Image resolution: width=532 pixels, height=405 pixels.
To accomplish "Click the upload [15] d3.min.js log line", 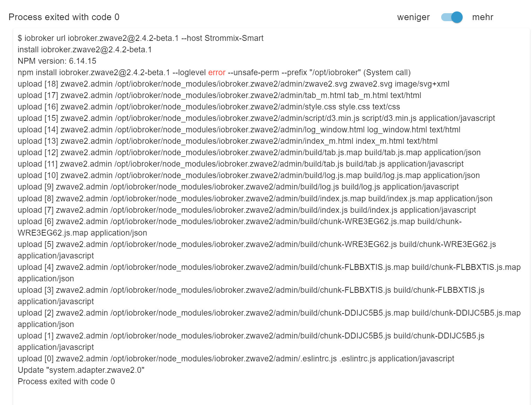I will click(256, 118).
